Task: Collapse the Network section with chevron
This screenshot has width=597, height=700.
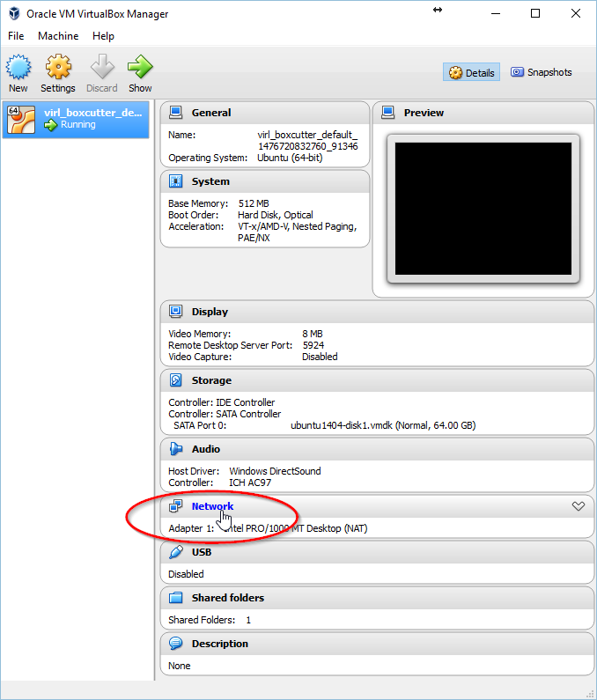Action: click(x=579, y=506)
